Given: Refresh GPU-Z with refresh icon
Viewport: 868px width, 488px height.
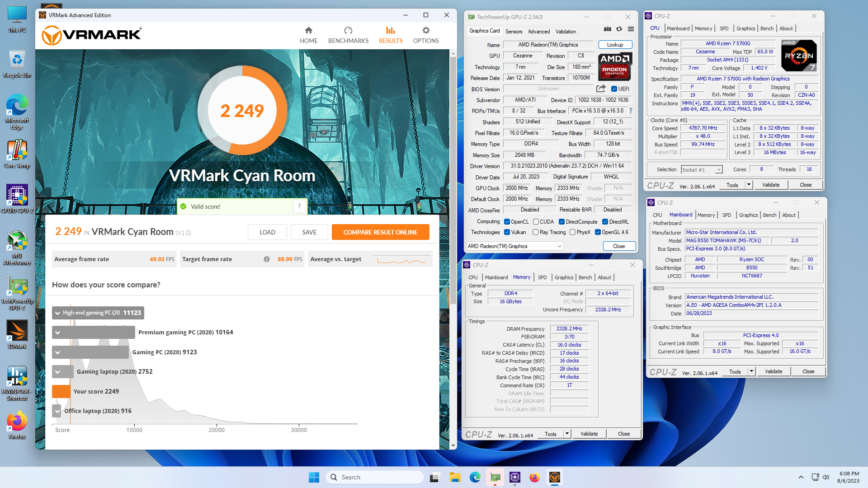Looking at the screenshot, I should (619, 29).
